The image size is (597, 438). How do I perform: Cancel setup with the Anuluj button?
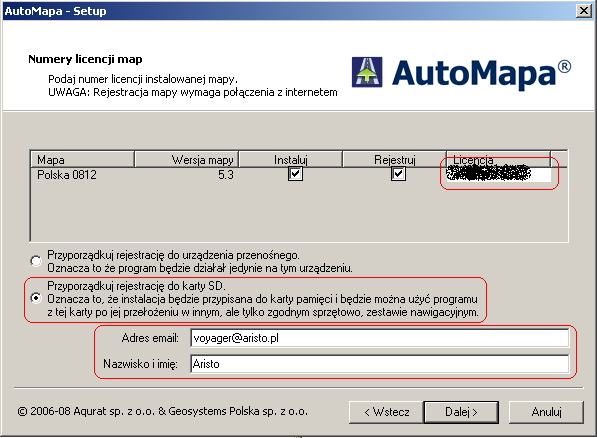click(x=546, y=412)
